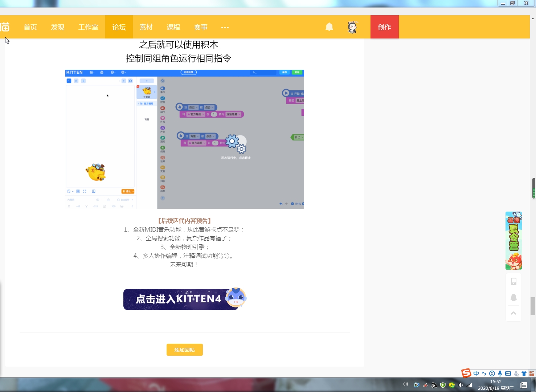Open the mobile app phone icon
The height and width of the screenshot is (392, 536).
(514, 281)
